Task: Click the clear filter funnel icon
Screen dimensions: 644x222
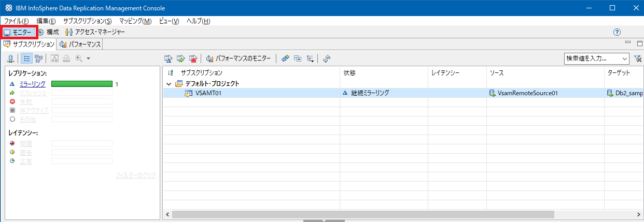Action: [x=637, y=59]
